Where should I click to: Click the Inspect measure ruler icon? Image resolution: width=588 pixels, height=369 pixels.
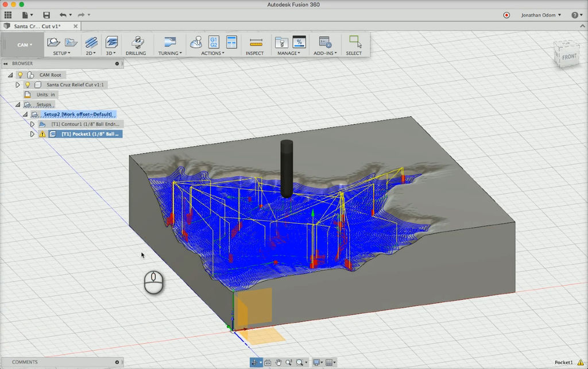click(256, 42)
